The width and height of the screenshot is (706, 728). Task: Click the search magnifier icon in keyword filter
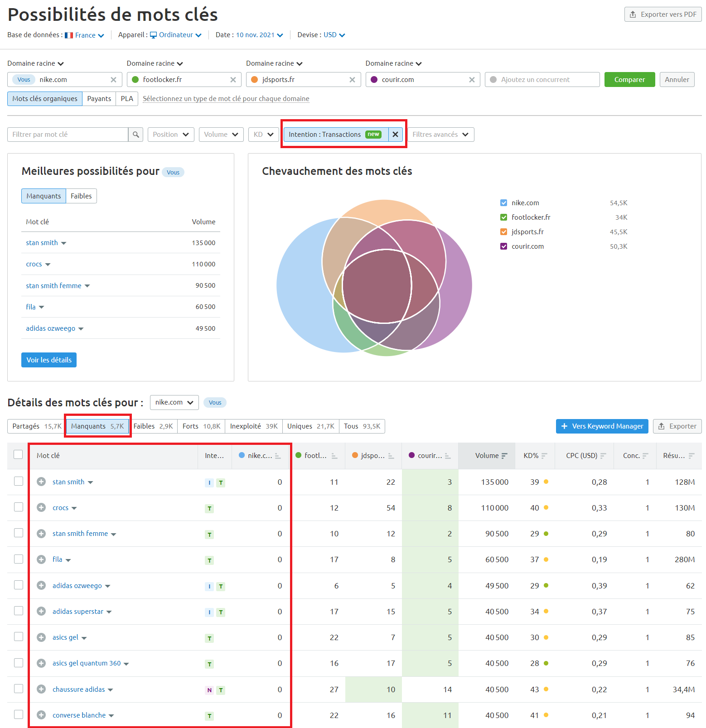[x=135, y=135]
